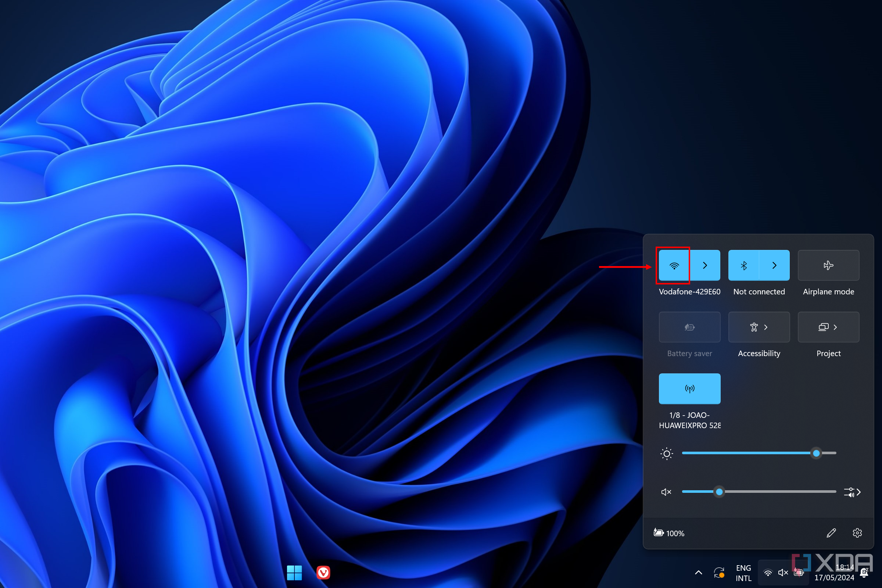Toggle the Bluetooth quick setting
The height and width of the screenshot is (588, 882).
point(743,265)
